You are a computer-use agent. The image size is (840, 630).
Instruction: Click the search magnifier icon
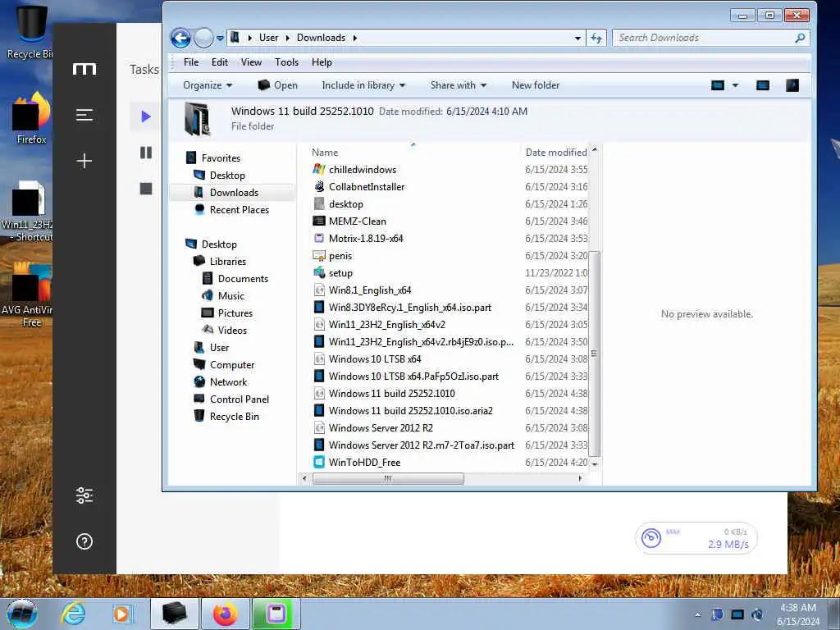pos(800,38)
